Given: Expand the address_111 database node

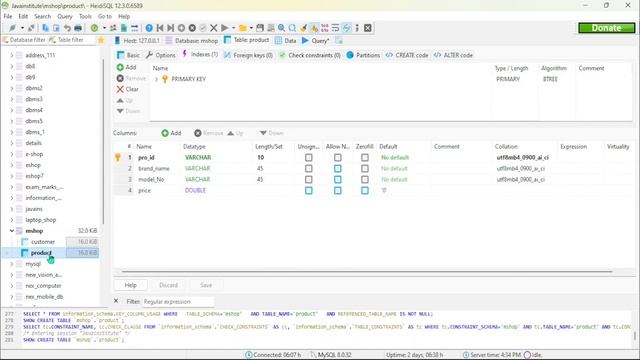Looking at the screenshot, I should 12,55.
